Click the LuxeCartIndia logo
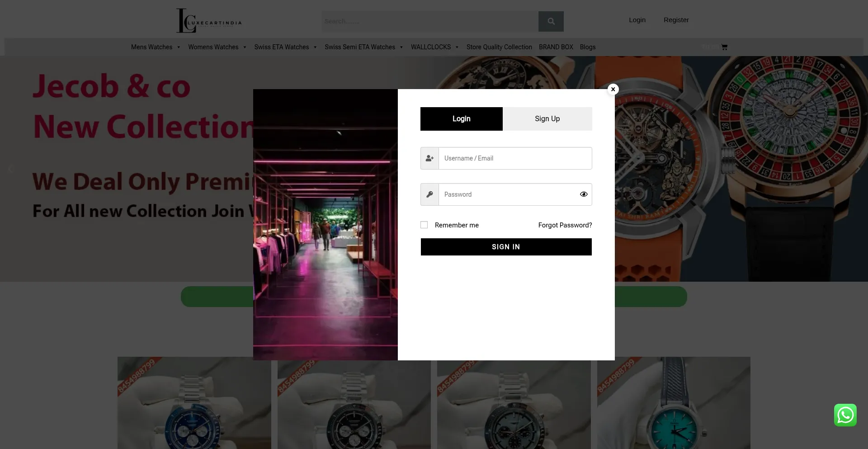The height and width of the screenshot is (449, 868). point(209,21)
